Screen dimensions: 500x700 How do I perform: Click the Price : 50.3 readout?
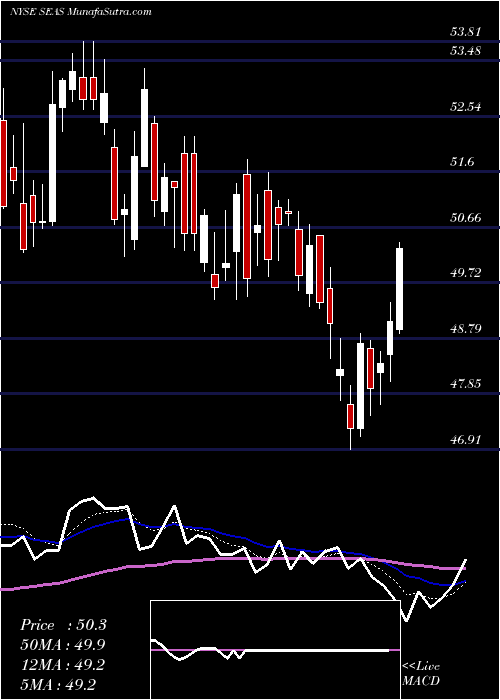(x=63, y=625)
